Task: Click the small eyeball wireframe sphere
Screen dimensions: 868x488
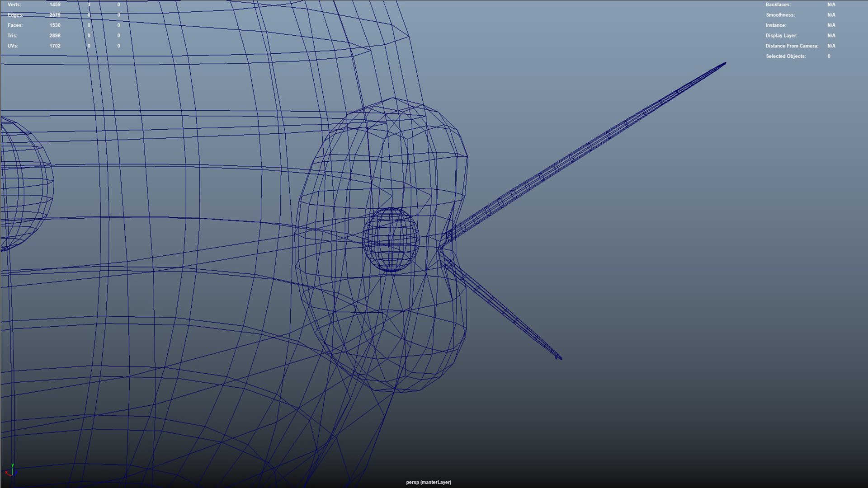Action: [x=391, y=239]
